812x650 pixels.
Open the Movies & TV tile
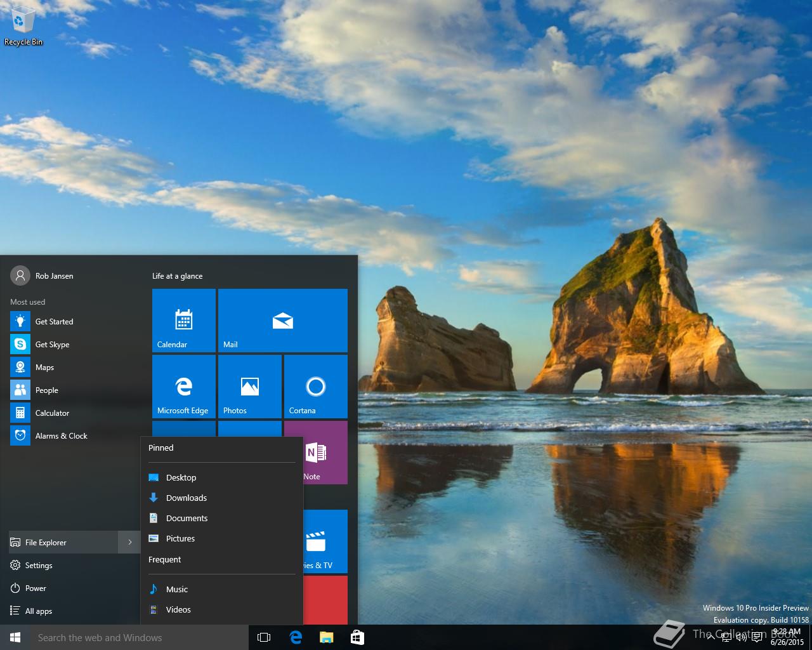tap(325, 541)
